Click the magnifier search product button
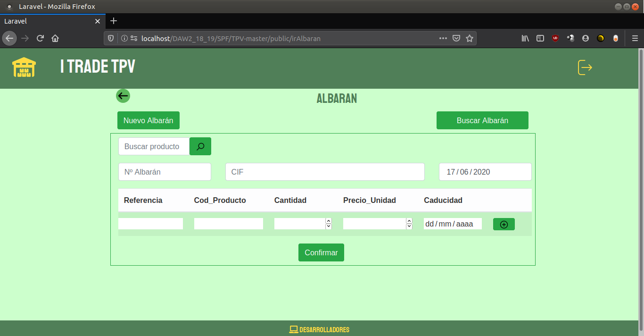Image resolution: width=644 pixels, height=336 pixels. click(200, 146)
